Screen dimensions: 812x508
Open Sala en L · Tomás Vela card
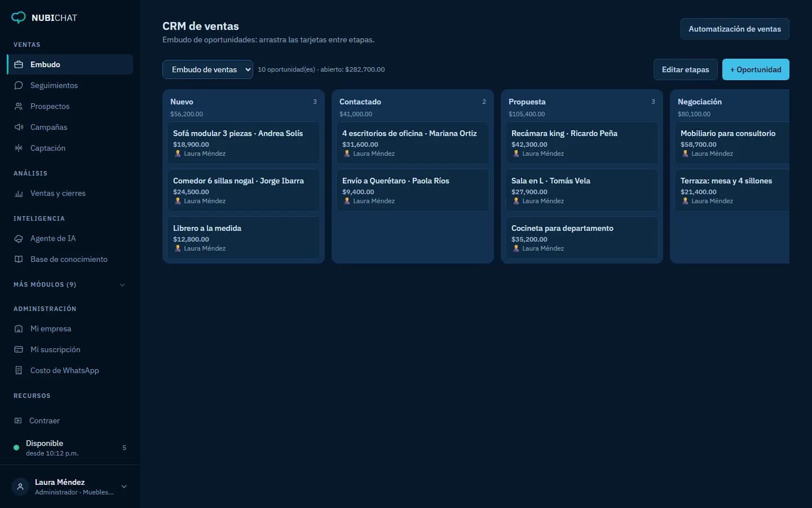click(x=582, y=190)
